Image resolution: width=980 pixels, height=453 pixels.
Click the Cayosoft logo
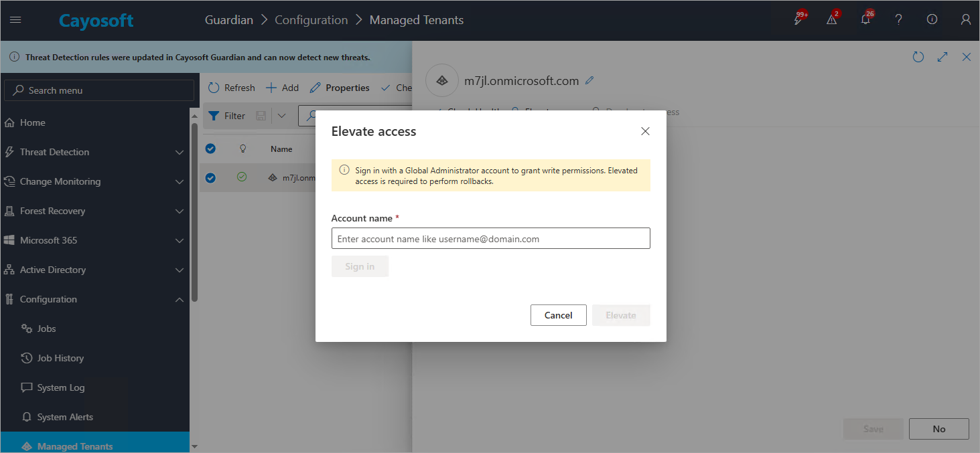click(x=96, y=21)
